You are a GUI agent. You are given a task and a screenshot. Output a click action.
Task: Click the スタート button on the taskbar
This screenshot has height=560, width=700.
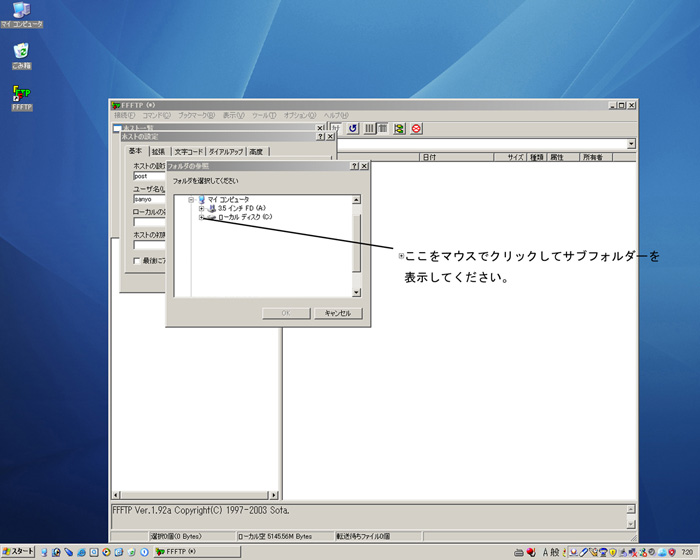point(18,552)
